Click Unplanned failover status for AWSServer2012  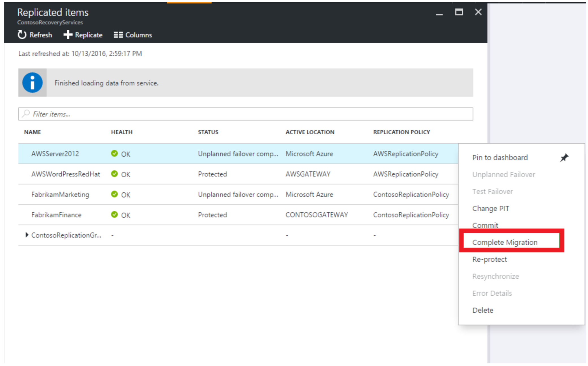click(238, 154)
